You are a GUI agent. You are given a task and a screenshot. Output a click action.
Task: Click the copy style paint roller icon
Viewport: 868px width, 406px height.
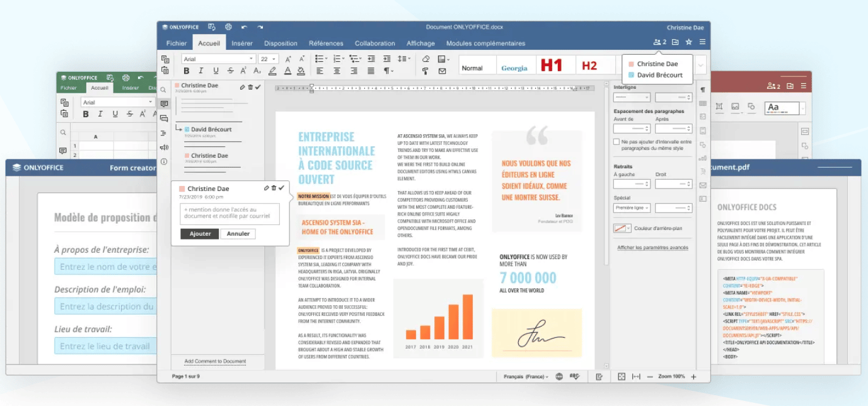(425, 71)
